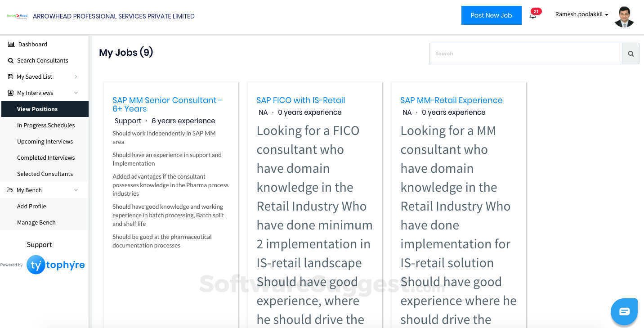The width and height of the screenshot is (644, 328).
Task: Click the Arrowhead company logo
Action: tap(17, 16)
